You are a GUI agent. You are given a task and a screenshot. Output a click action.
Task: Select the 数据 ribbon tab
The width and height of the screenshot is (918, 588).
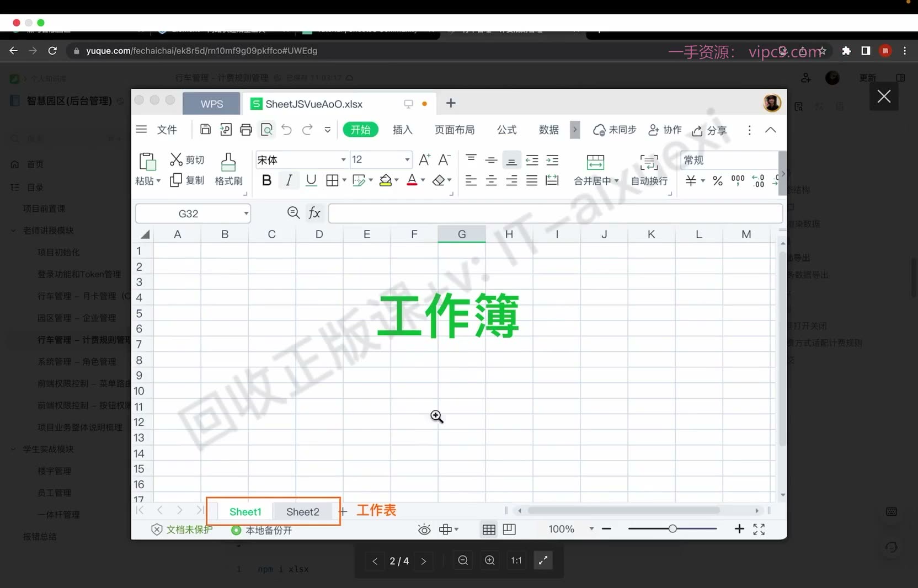pyautogui.click(x=549, y=130)
